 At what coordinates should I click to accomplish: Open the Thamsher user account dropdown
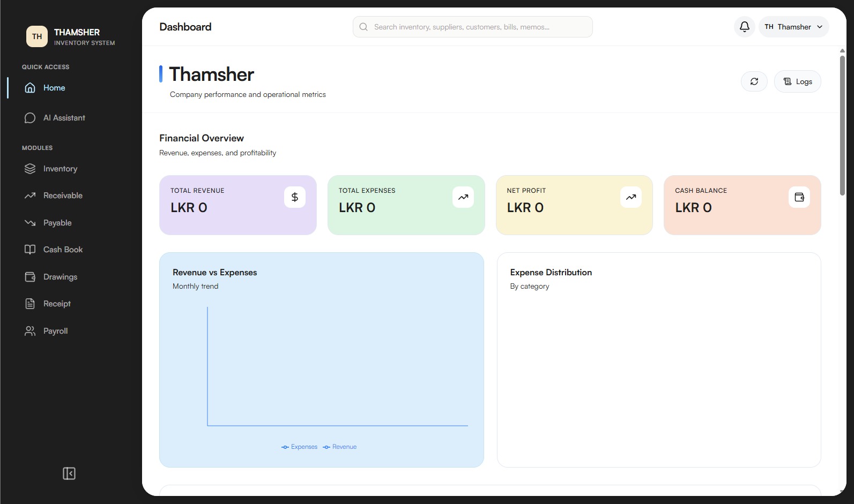click(793, 27)
